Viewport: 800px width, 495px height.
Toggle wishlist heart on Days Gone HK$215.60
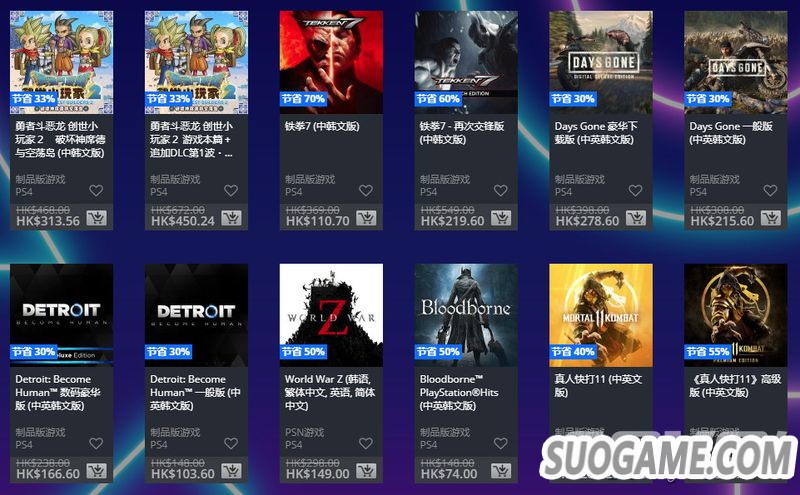pos(770,190)
